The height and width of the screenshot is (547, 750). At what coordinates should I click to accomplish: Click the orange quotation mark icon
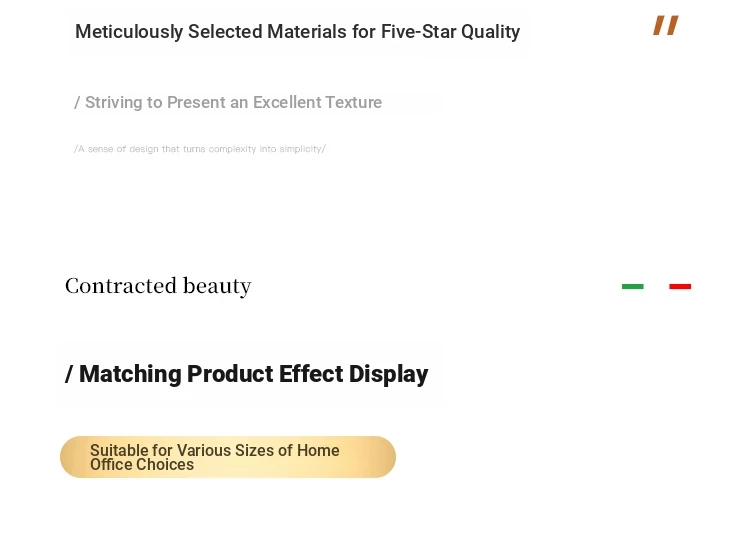tap(666, 25)
